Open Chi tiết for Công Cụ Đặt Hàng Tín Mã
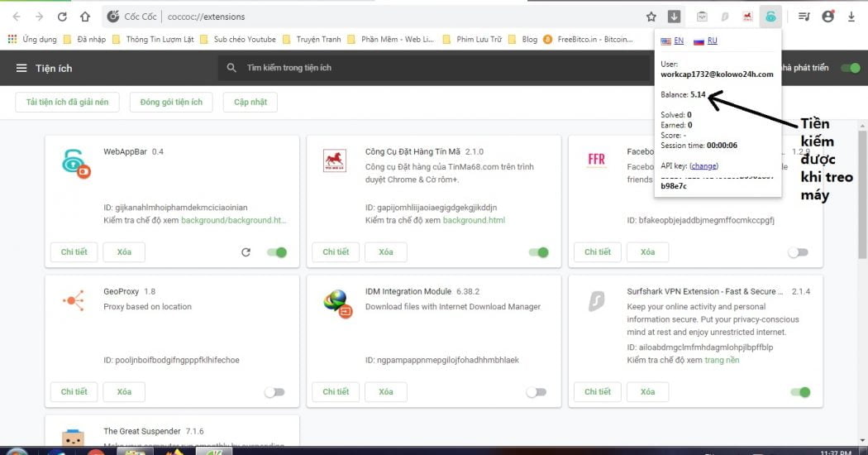 [336, 251]
